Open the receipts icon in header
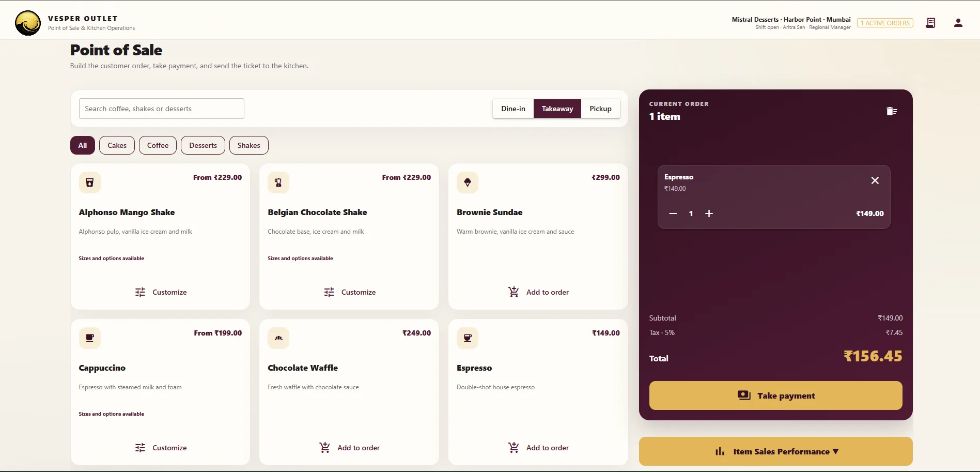 pos(930,23)
